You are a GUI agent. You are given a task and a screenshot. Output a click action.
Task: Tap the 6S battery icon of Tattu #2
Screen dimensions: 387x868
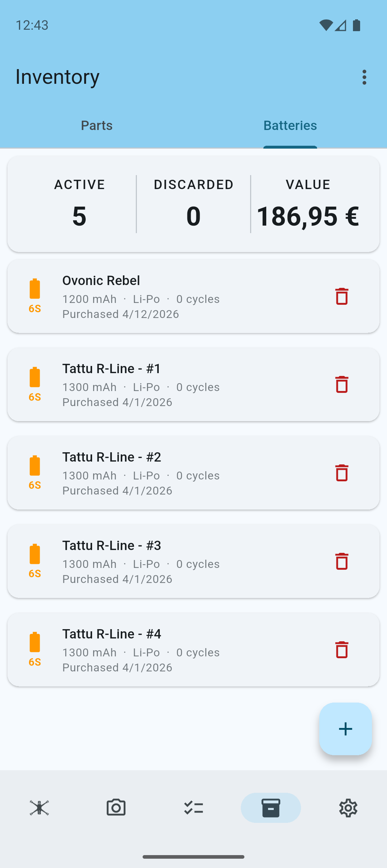(35, 472)
